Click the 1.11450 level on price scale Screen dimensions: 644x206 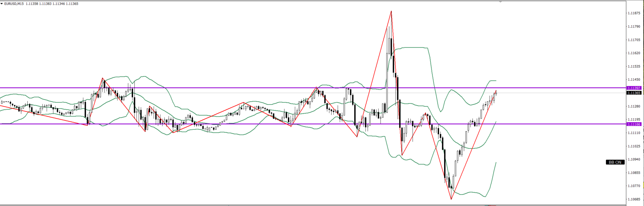[634, 80]
